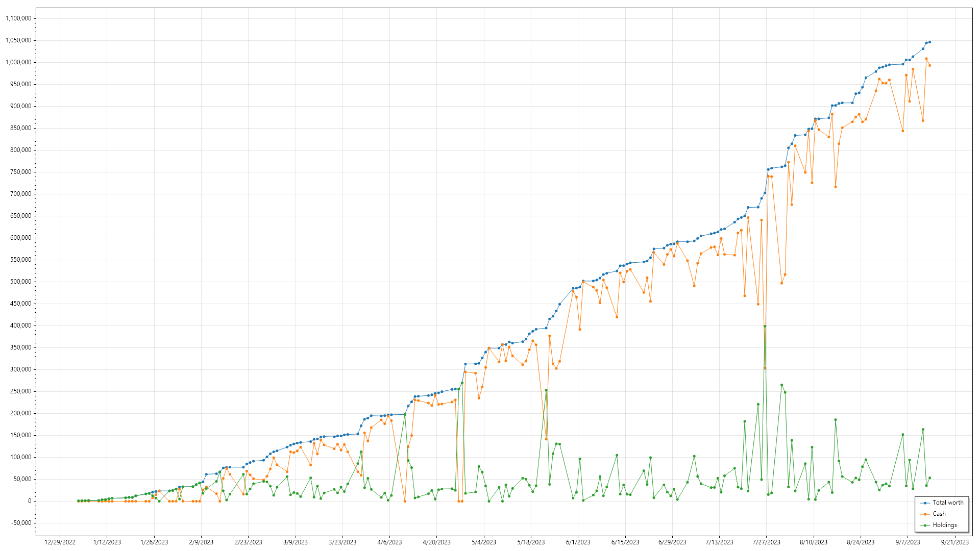Click the 1/26/2023 date label
Screen dimensions: 980x551
[x=154, y=542]
